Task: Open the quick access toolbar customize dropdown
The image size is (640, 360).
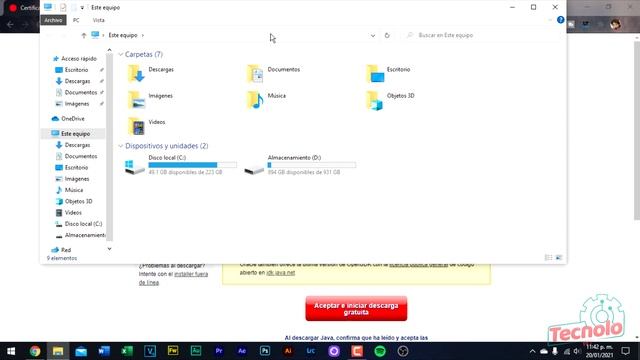Action: (82, 7)
